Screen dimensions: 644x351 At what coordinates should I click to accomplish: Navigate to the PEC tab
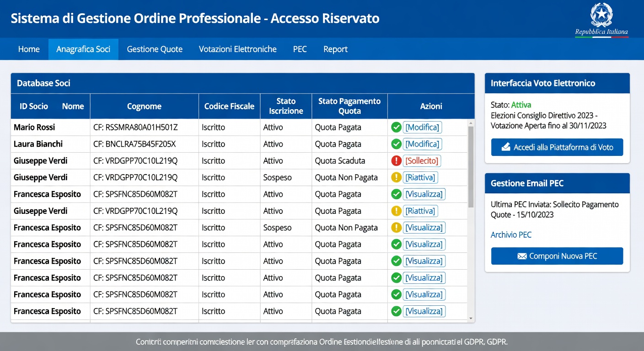300,49
